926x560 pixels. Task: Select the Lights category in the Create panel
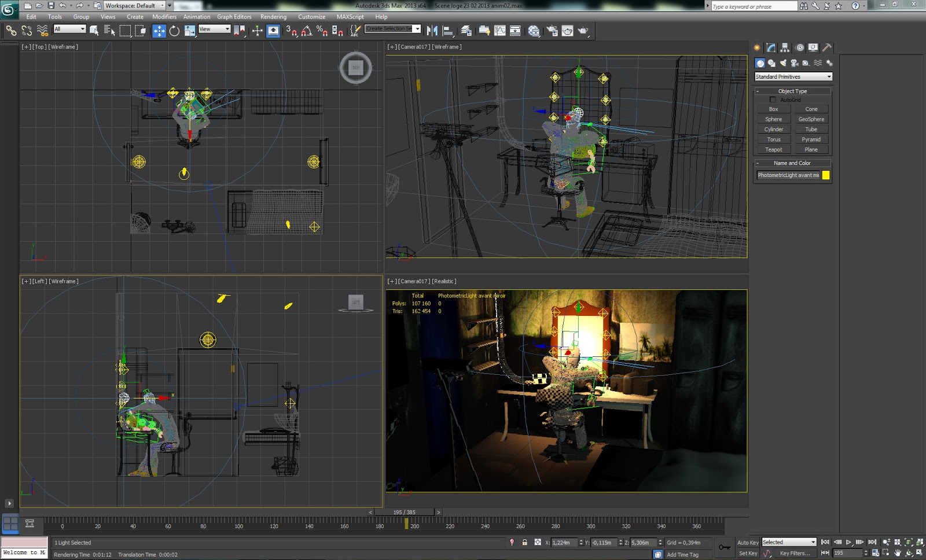tap(784, 62)
